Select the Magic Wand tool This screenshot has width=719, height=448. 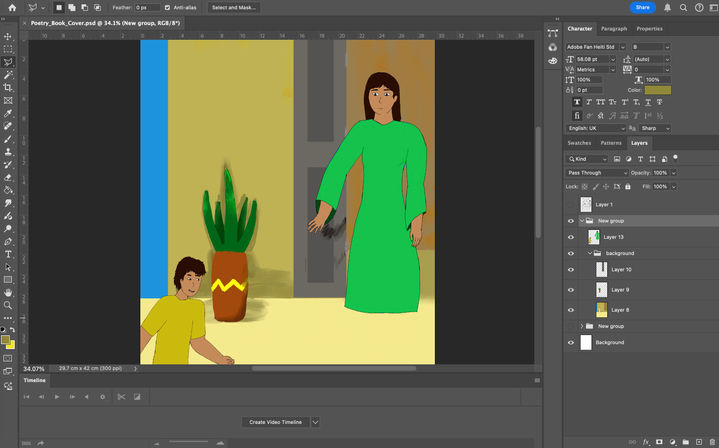click(8, 75)
